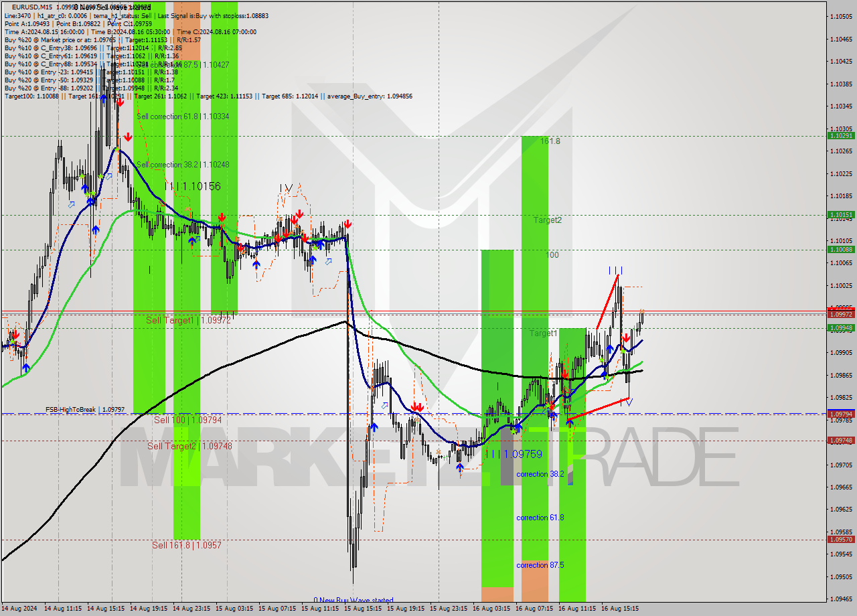Image resolution: width=857 pixels, height=616 pixels.
Task: Select the 'Sell correction 38.2 | 1.10248' label
Action: click(x=183, y=165)
